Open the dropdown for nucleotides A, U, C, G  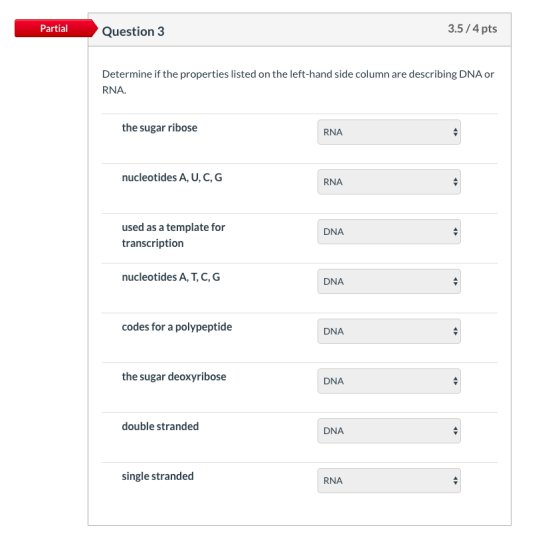(389, 182)
